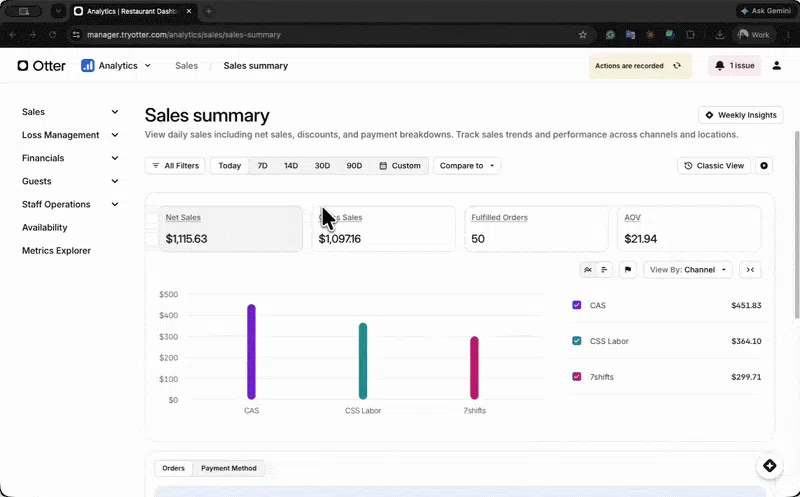Expand the Financials sidebar section
The width and height of the screenshot is (800, 497).
tap(70, 158)
